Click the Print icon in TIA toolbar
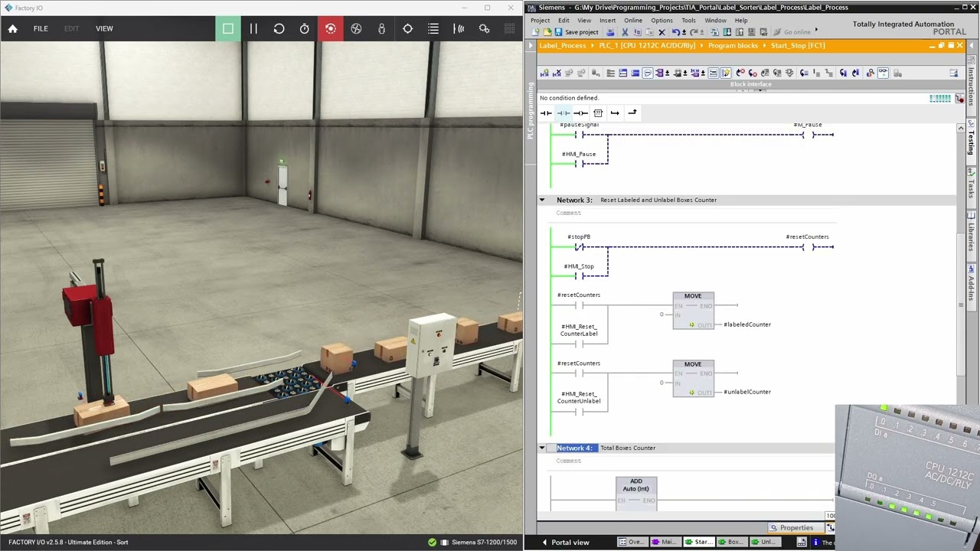Viewport: 980px width, 551px height. [x=610, y=32]
